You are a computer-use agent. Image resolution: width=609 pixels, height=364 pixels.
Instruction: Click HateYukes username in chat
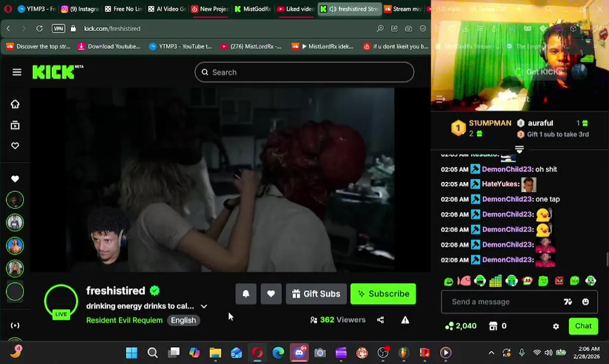500,184
